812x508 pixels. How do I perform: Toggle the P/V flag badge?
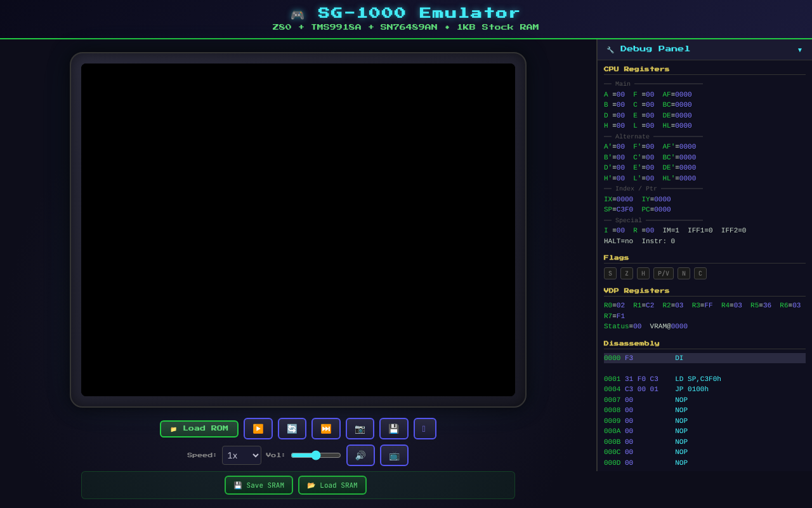pyautogui.click(x=664, y=274)
